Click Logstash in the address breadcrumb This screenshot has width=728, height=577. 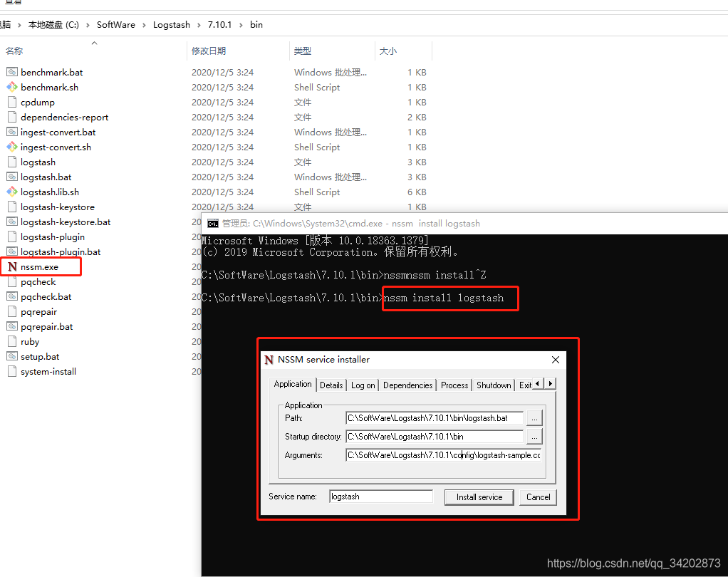172,25
